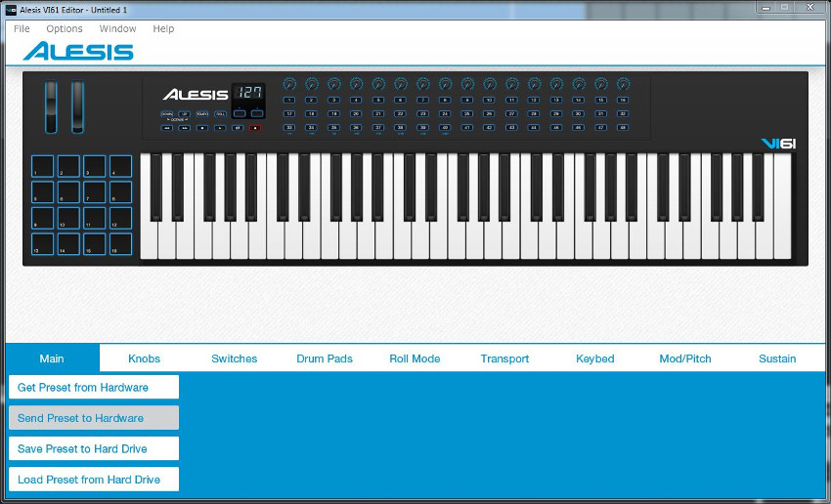This screenshot has width=831, height=504.
Task: Click the stop transport button
Action: coord(202,128)
